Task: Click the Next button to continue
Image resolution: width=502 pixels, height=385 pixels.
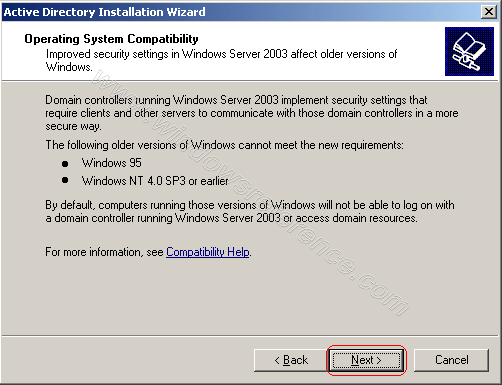Action: 366,360
